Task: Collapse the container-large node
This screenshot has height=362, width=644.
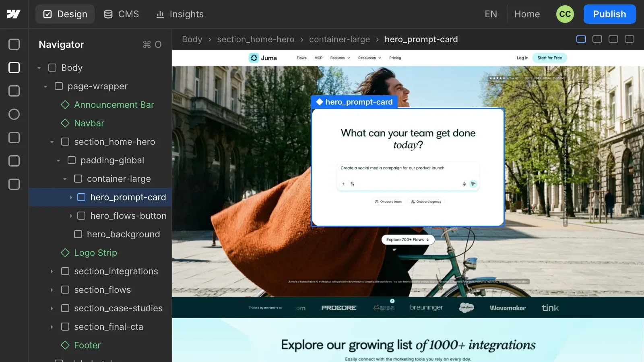Action: [65, 179]
